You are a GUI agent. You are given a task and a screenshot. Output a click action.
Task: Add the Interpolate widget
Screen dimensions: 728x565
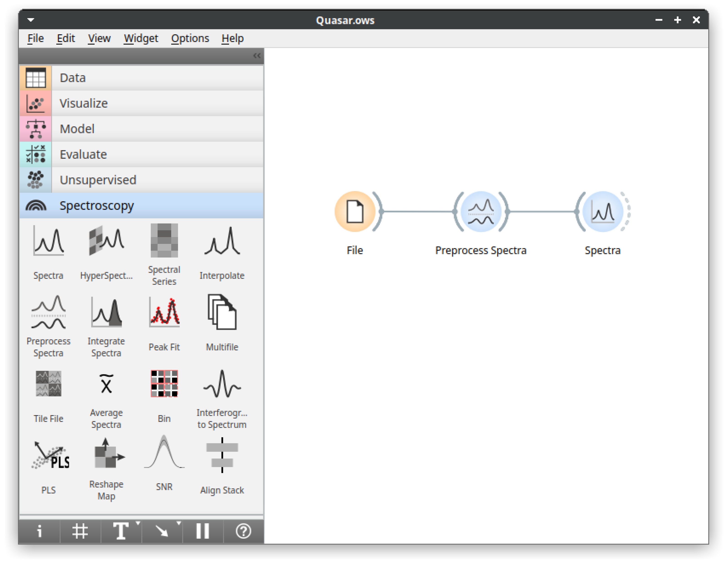pos(222,240)
